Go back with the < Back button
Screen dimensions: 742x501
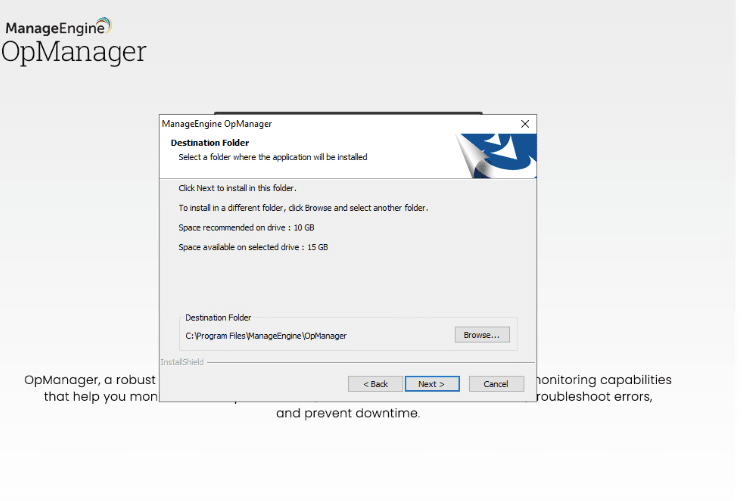coord(375,384)
